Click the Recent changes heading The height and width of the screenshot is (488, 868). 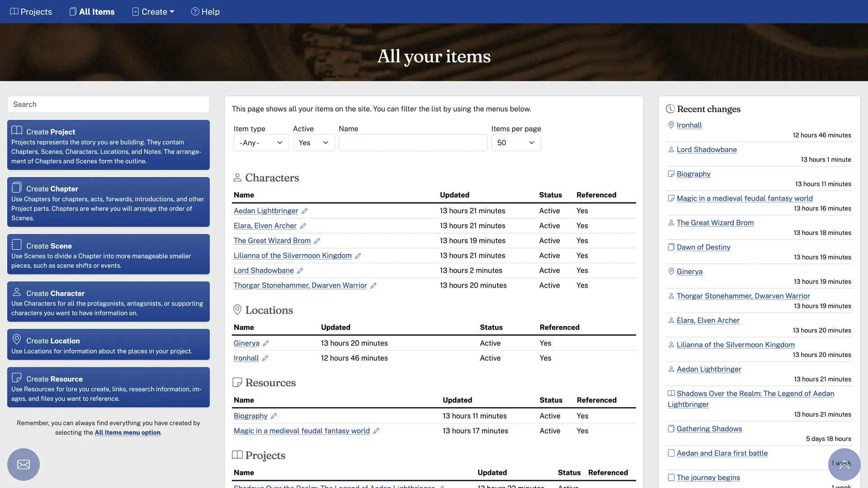click(x=708, y=109)
